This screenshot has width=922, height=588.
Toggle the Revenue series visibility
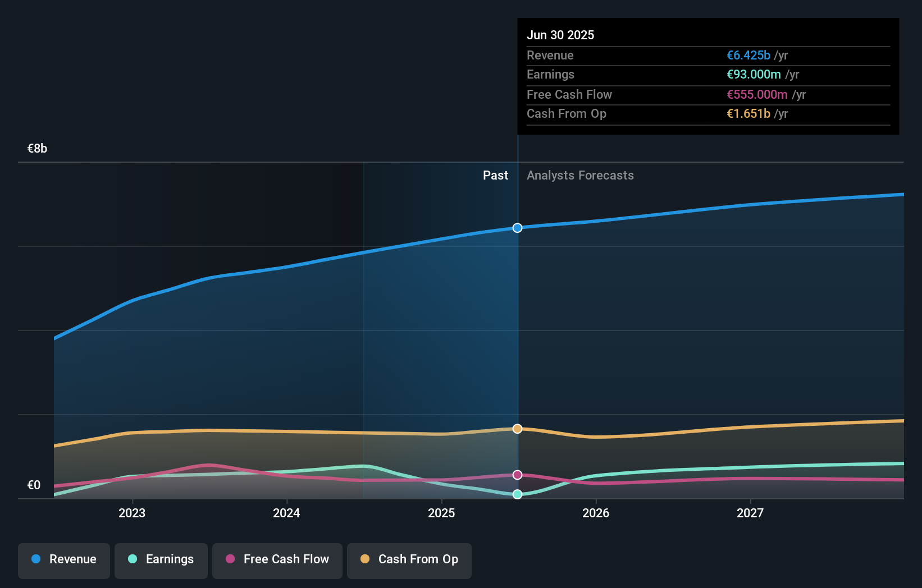63,559
